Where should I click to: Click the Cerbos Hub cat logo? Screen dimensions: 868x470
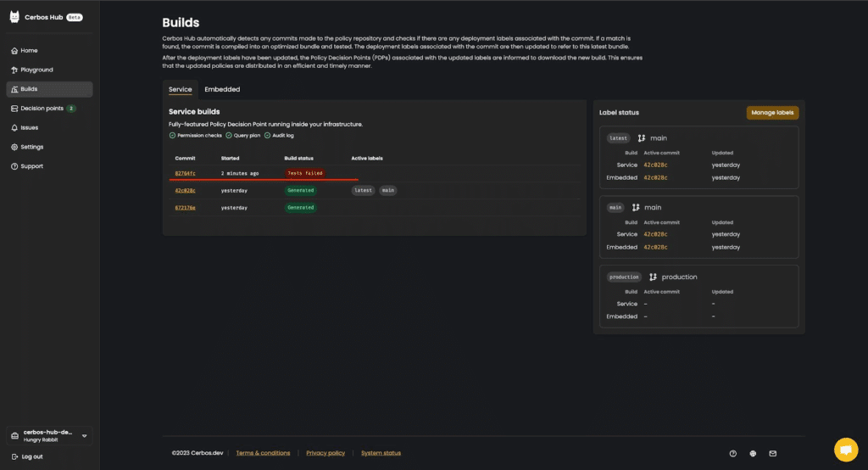14,17
